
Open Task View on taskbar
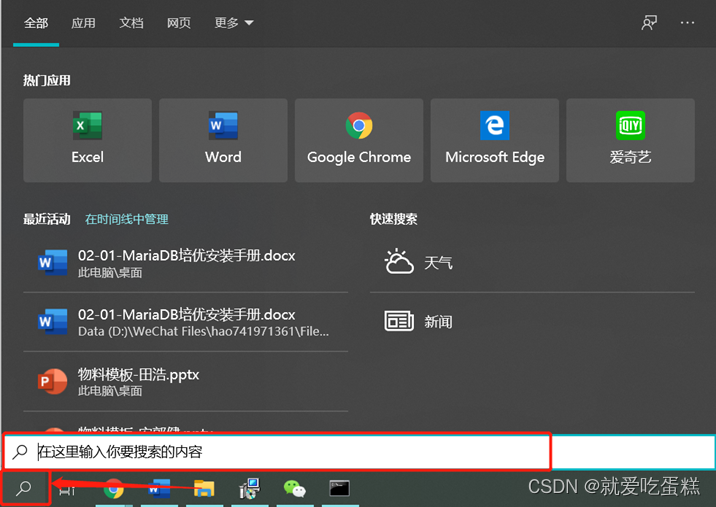[x=67, y=490]
